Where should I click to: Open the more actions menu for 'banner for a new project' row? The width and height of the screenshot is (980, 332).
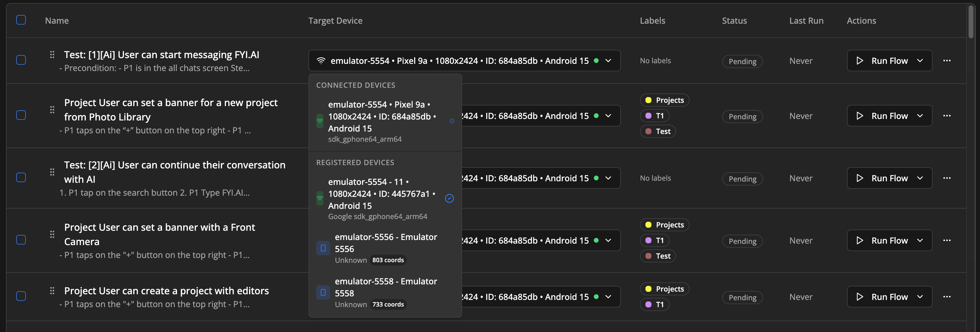pyautogui.click(x=947, y=115)
